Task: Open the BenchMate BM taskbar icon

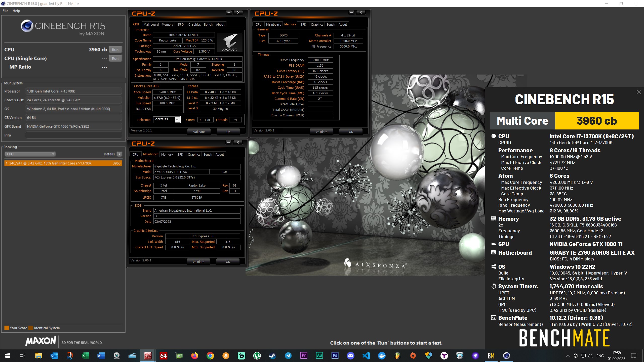Action: [491, 355]
